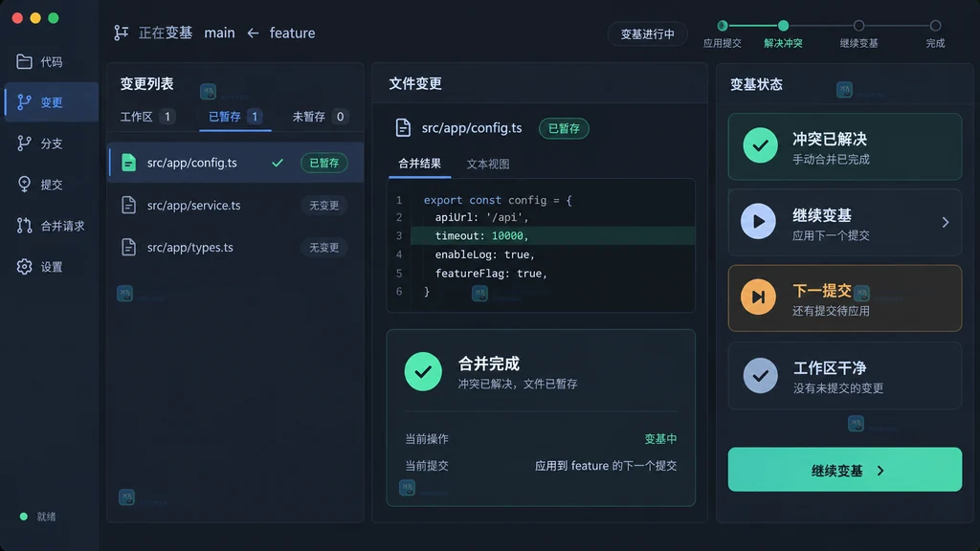Click the check icon of 工作区干净 card
Image resolution: width=980 pixels, height=551 pixels.
(x=760, y=375)
